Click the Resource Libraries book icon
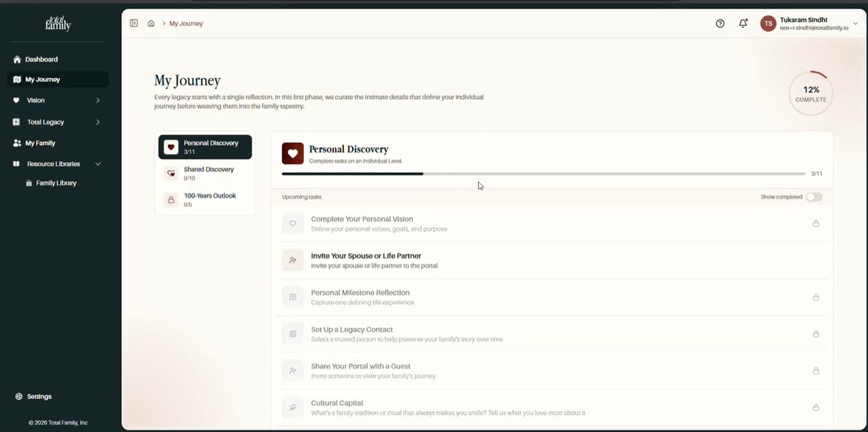The image size is (868, 432). 16,164
